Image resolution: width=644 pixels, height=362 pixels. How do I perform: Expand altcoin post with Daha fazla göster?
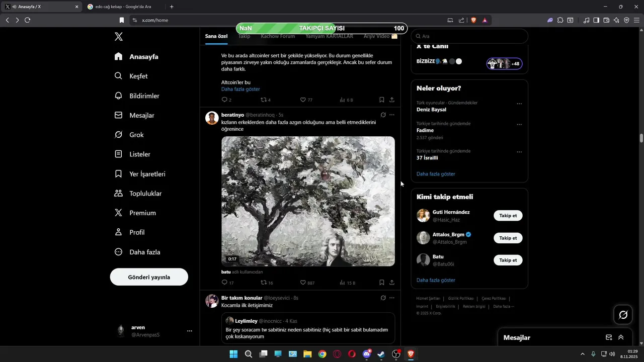[x=240, y=89]
